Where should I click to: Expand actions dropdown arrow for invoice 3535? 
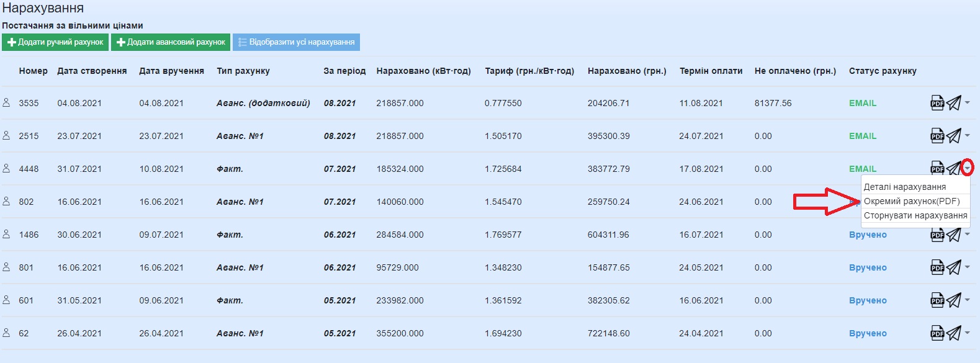click(967, 103)
